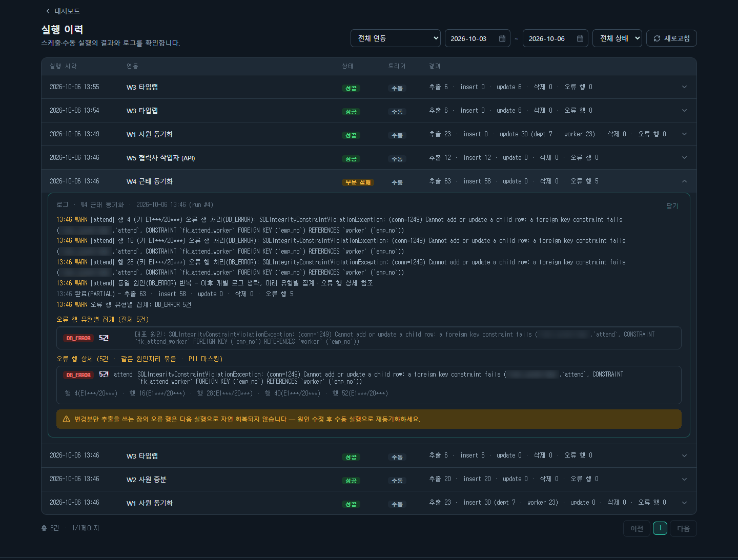Click the error row chip 행 16(E1***/20***)
Image resolution: width=738 pixels, height=560 pixels.
pyautogui.click(x=157, y=393)
